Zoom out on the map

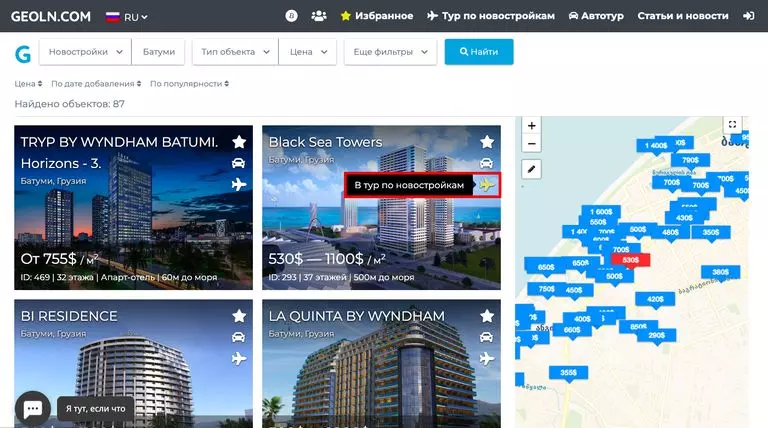point(531,143)
